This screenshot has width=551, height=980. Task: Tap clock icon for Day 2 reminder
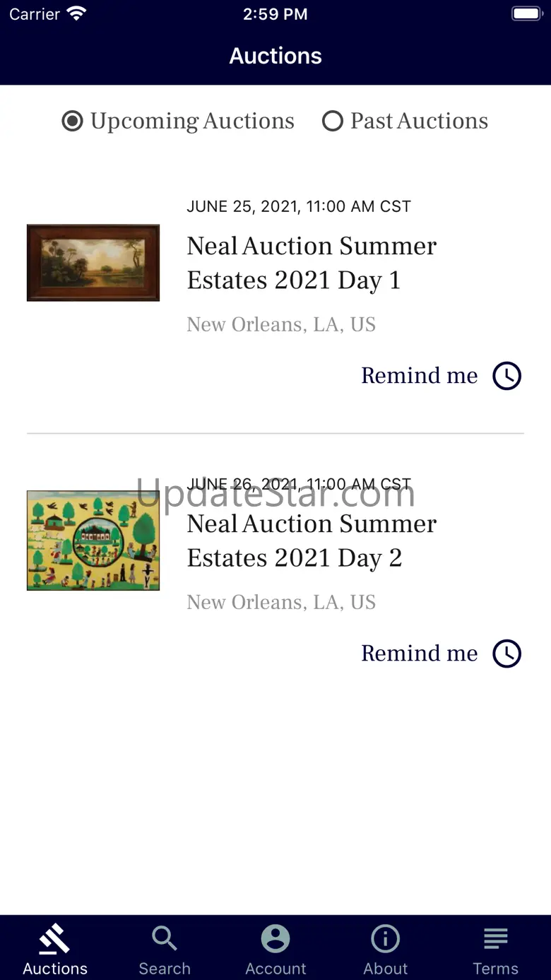507,654
